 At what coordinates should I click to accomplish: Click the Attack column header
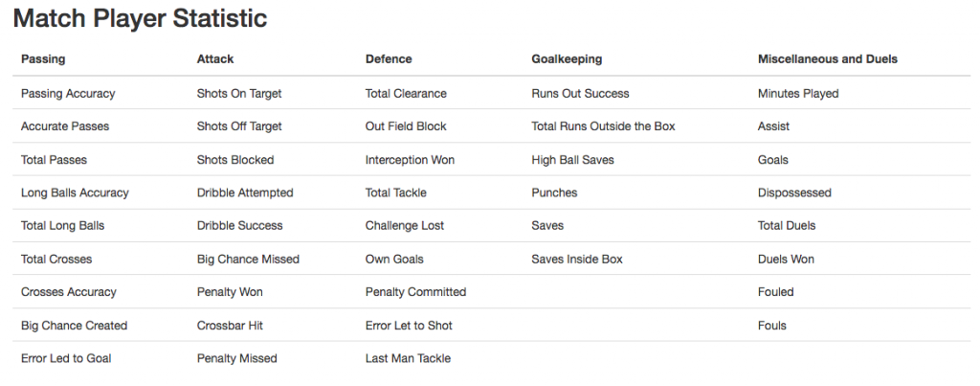click(x=215, y=58)
